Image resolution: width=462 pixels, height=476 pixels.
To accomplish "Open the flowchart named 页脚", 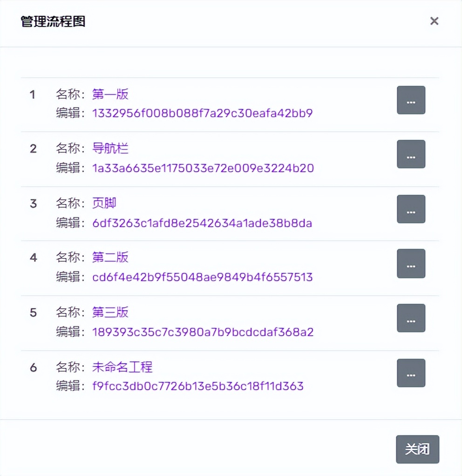I will 103,203.
